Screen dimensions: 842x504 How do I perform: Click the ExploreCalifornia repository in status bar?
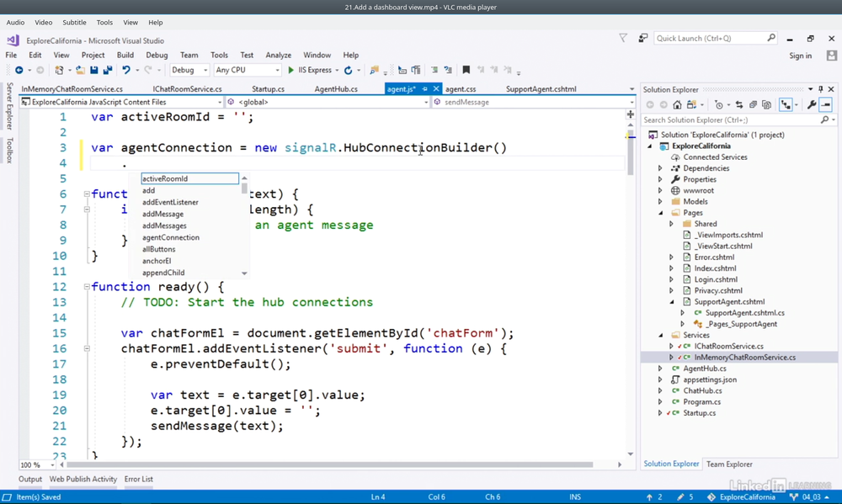(742, 497)
